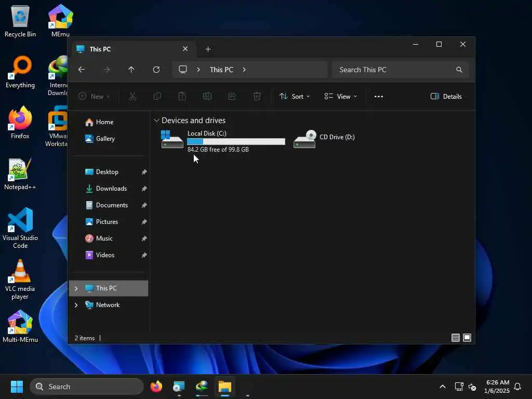Select Network in navigation pane
Screen dimensions: 532x399
(x=109, y=305)
